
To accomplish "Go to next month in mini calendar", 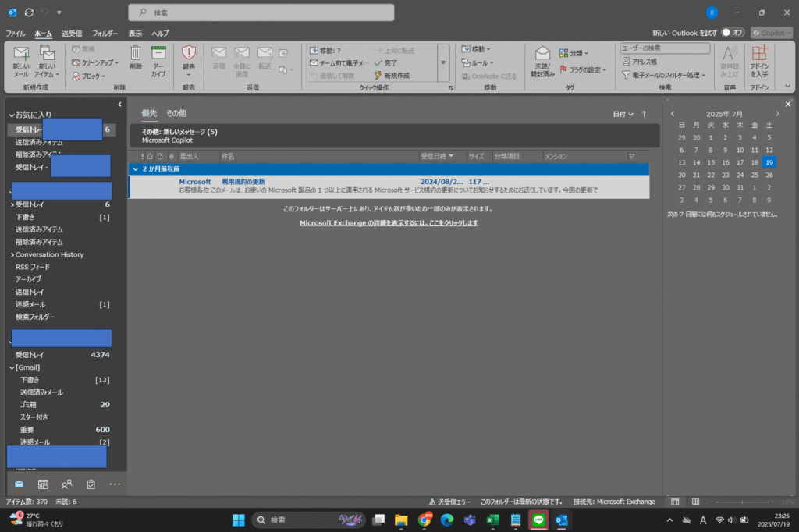I will coord(778,114).
